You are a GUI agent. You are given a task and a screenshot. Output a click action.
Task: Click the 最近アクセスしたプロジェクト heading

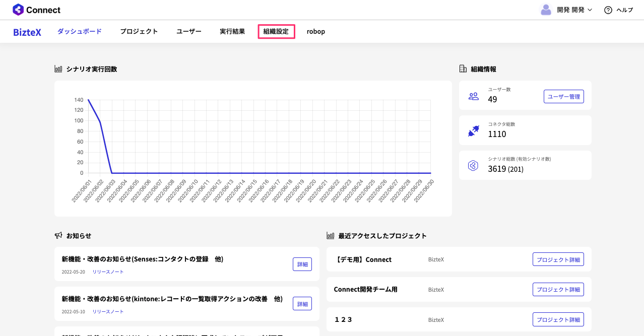click(x=382, y=235)
